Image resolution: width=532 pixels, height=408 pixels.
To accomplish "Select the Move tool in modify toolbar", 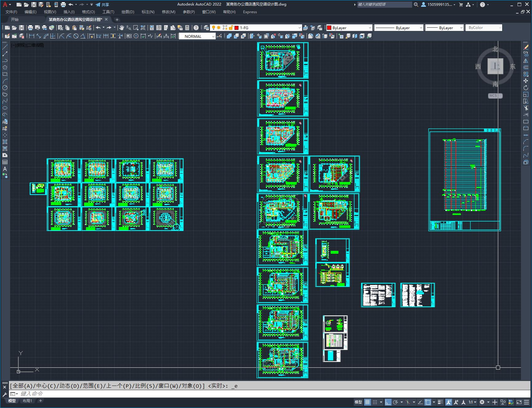I will tap(526, 81).
